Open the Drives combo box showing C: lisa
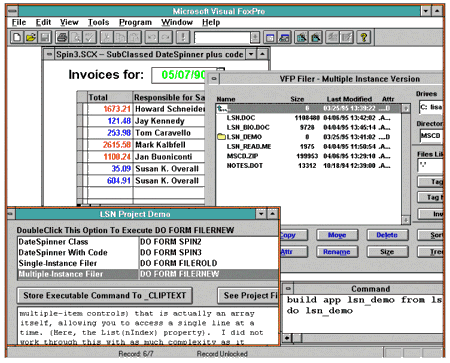This screenshot has height=363, width=450. coord(431,107)
